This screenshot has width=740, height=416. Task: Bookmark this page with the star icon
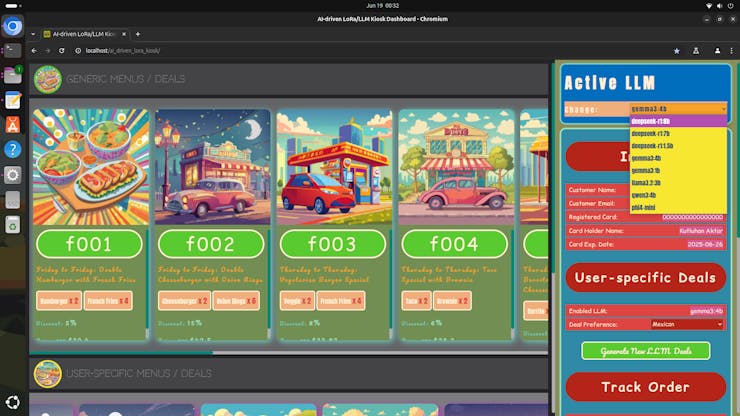point(677,50)
